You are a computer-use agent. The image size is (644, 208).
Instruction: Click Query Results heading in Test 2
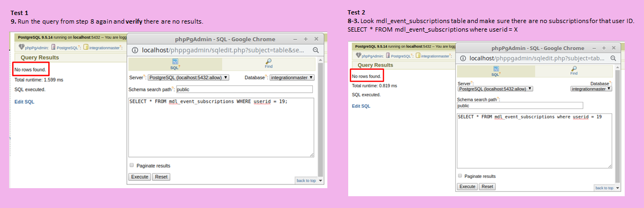(x=375, y=65)
